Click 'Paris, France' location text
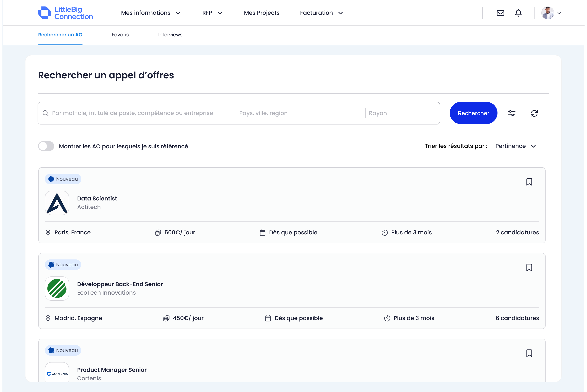This screenshot has width=587, height=392. (73, 233)
